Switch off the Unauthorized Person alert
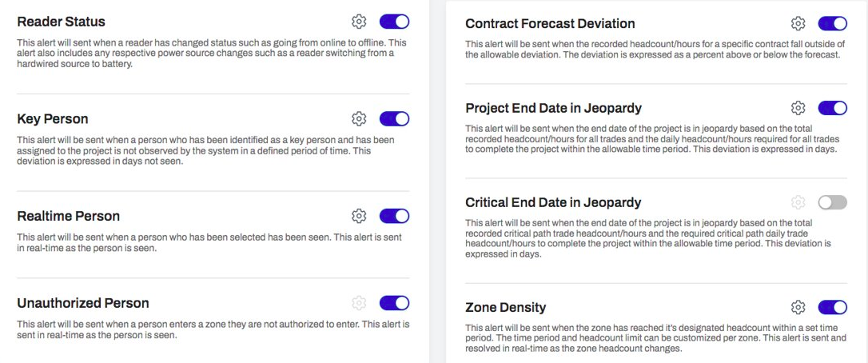The width and height of the screenshot is (868, 363). coord(394,302)
